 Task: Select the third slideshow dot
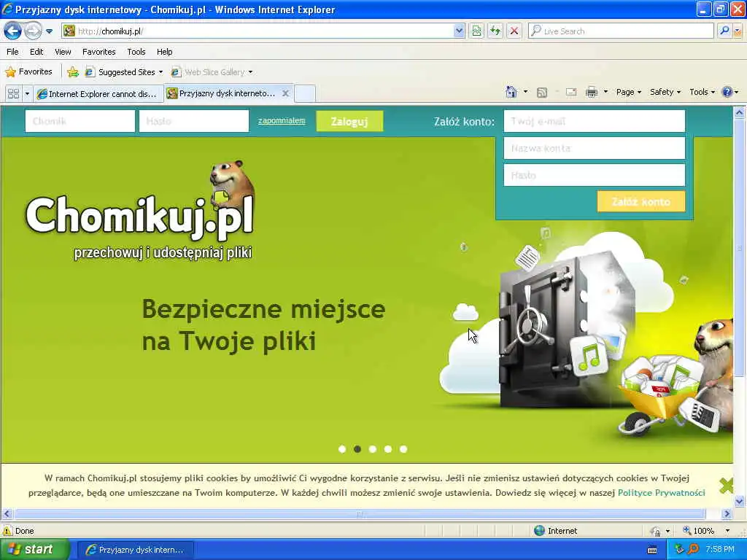point(373,449)
